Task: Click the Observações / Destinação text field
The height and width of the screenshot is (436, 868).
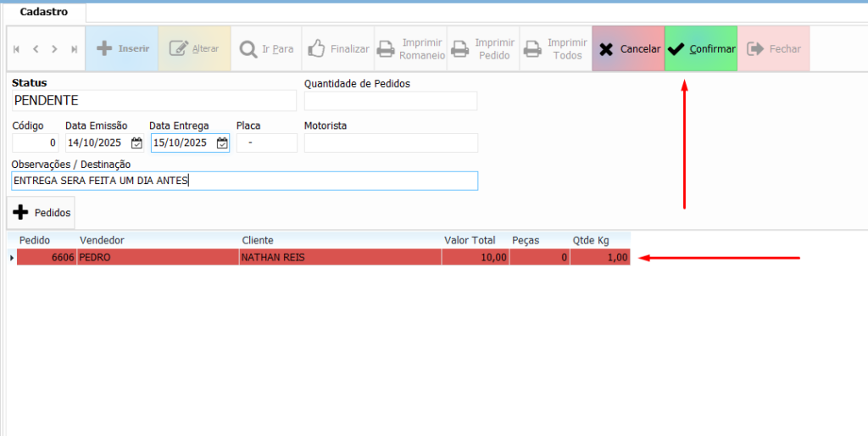Action: pyautogui.click(x=244, y=181)
